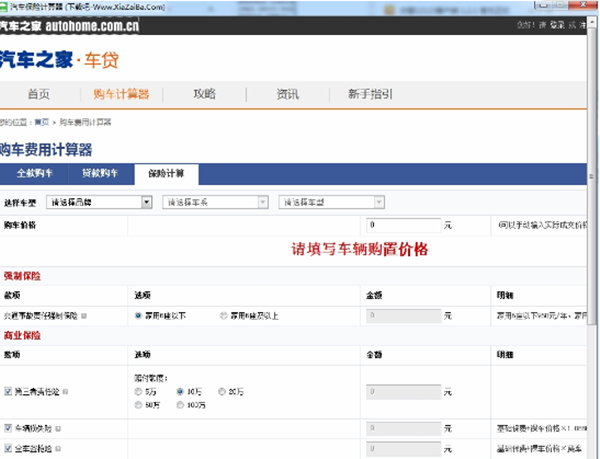Screen dimensions: 600x459
Task: Click the 登录 link in top bar
Action: pos(557,25)
